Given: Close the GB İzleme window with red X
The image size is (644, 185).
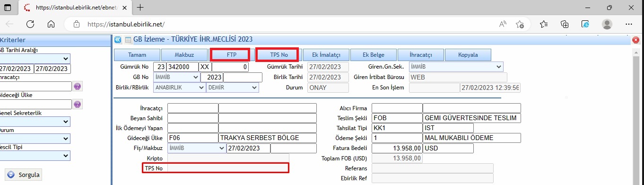Looking at the screenshot, I should coord(636,41).
